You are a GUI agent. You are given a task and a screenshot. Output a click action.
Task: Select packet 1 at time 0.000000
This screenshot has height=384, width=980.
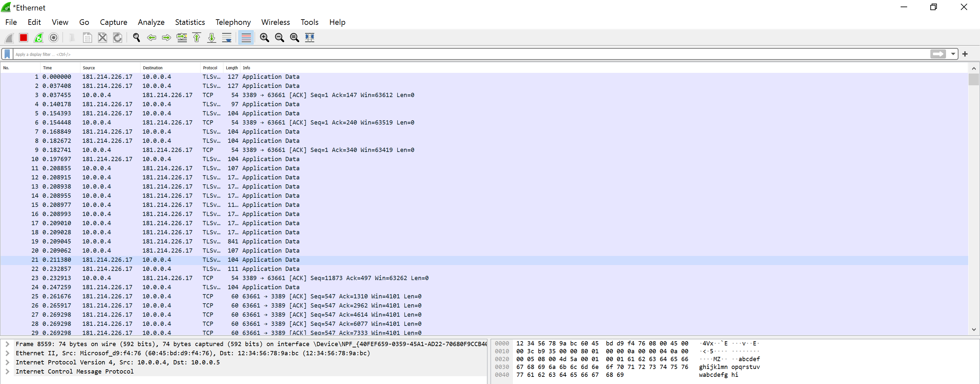click(x=484, y=77)
